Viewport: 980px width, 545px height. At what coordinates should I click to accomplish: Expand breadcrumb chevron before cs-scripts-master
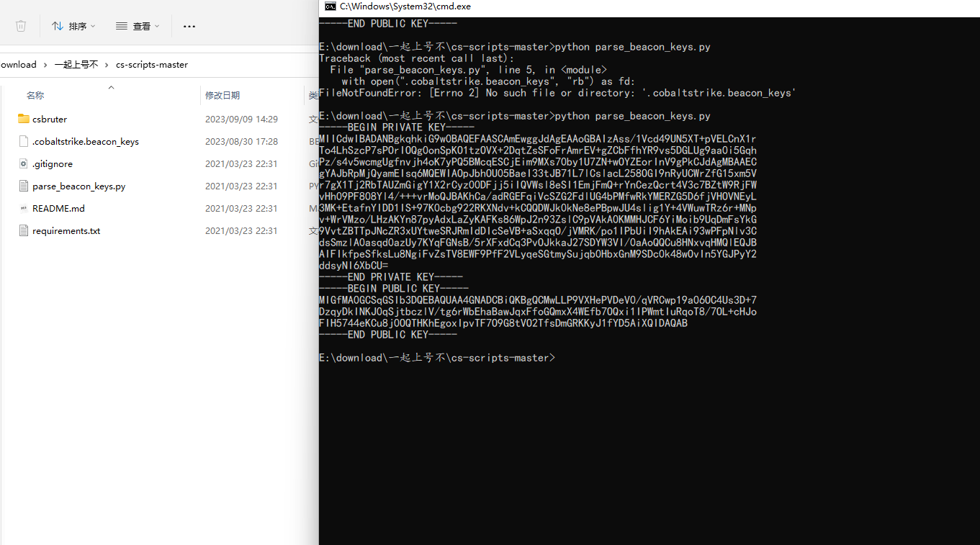pyautogui.click(x=107, y=65)
